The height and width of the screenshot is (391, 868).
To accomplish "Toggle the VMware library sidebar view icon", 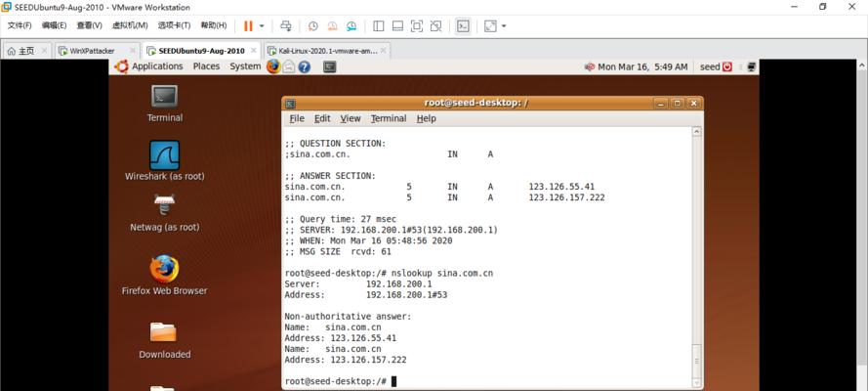I will coord(379,26).
